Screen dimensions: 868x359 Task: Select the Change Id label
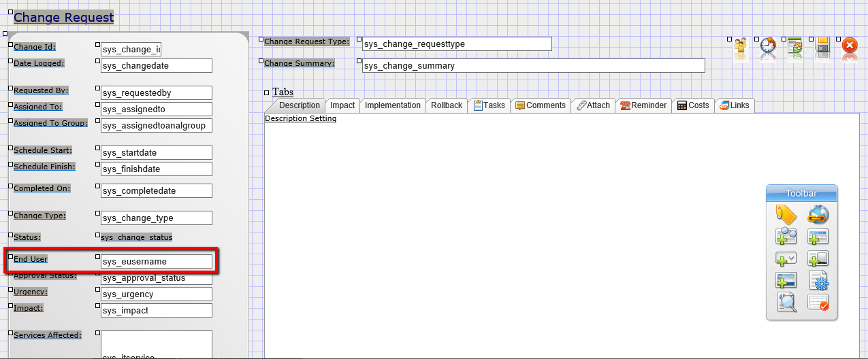click(35, 47)
